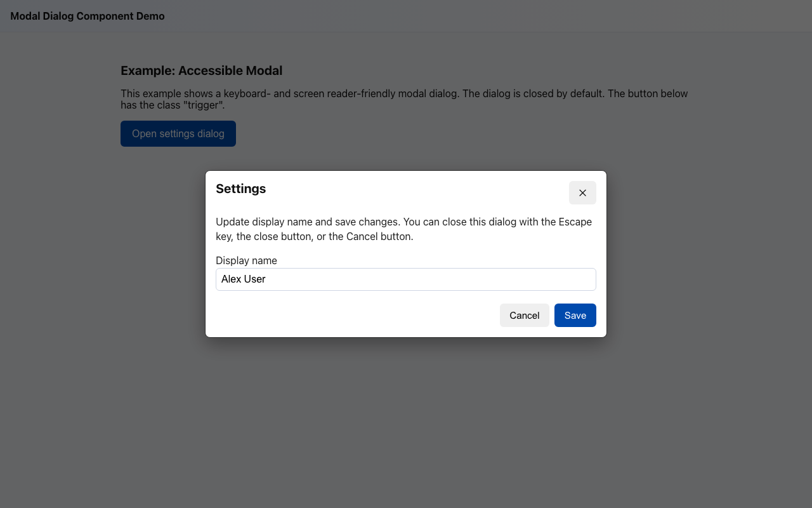This screenshot has height=508, width=812.
Task: Click the Example: Accessible Modal heading
Action: point(201,70)
